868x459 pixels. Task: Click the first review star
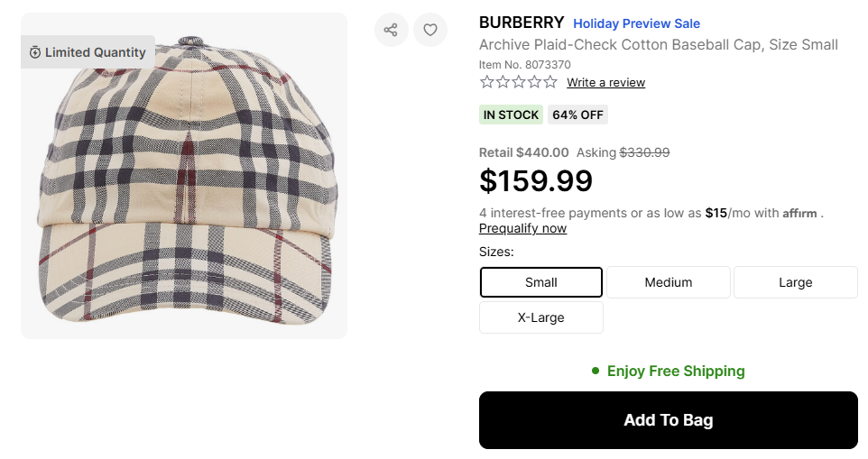[487, 82]
